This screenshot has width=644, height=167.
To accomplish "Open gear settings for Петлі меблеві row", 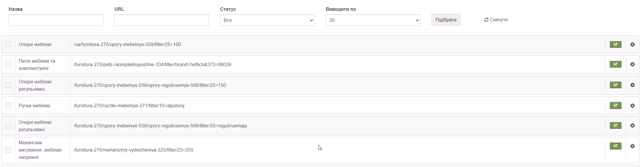I will click(632, 64).
